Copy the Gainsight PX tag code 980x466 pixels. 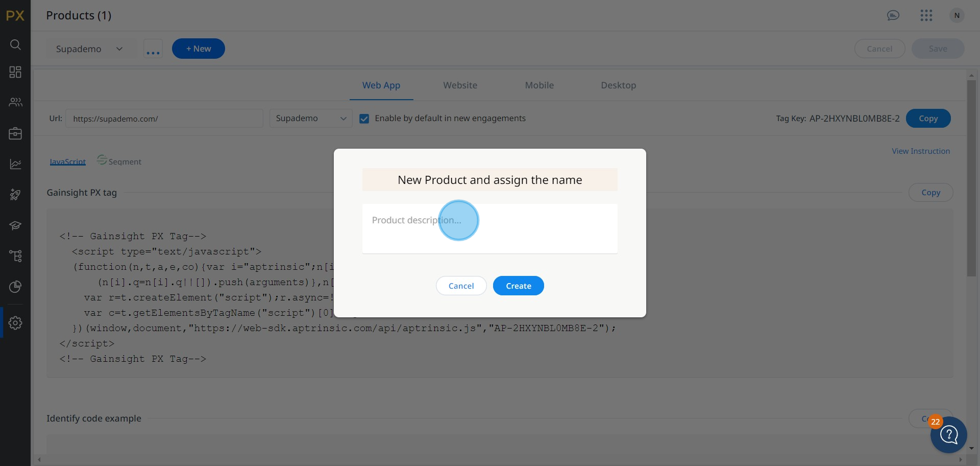(931, 193)
